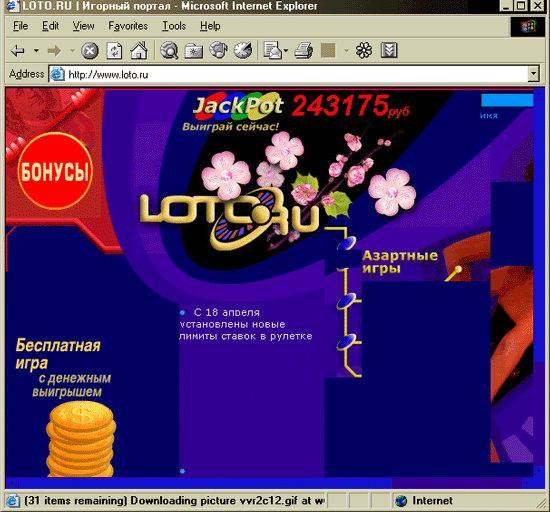Click the red БОНУСЫ round button
Image resolution: width=550 pixels, height=512 pixels.
coord(55,171)
